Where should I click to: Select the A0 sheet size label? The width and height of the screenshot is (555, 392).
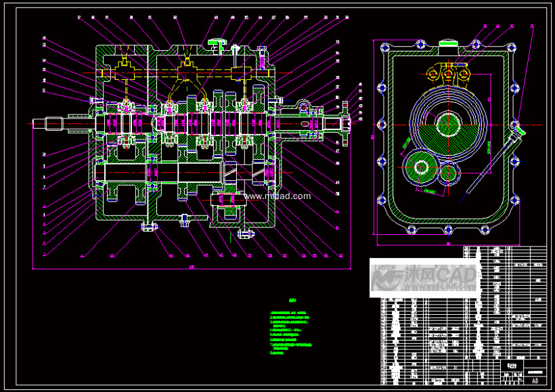[x=535, y=381]
